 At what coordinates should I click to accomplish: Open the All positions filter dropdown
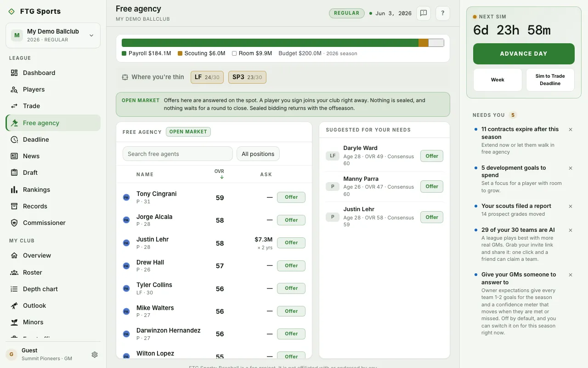[x=258, y=154]
